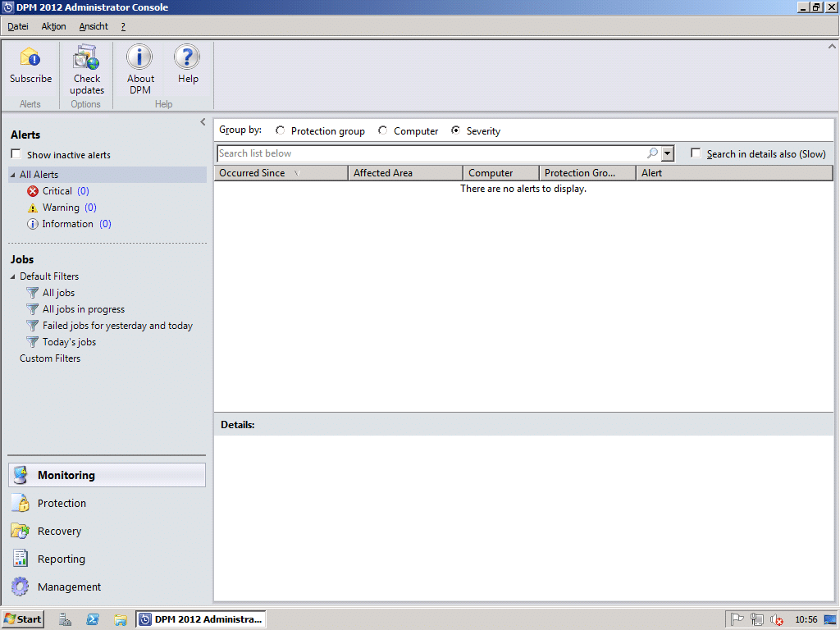Click the Recovery folder icon
Screen dimensions: 840x630
point(21,531)
